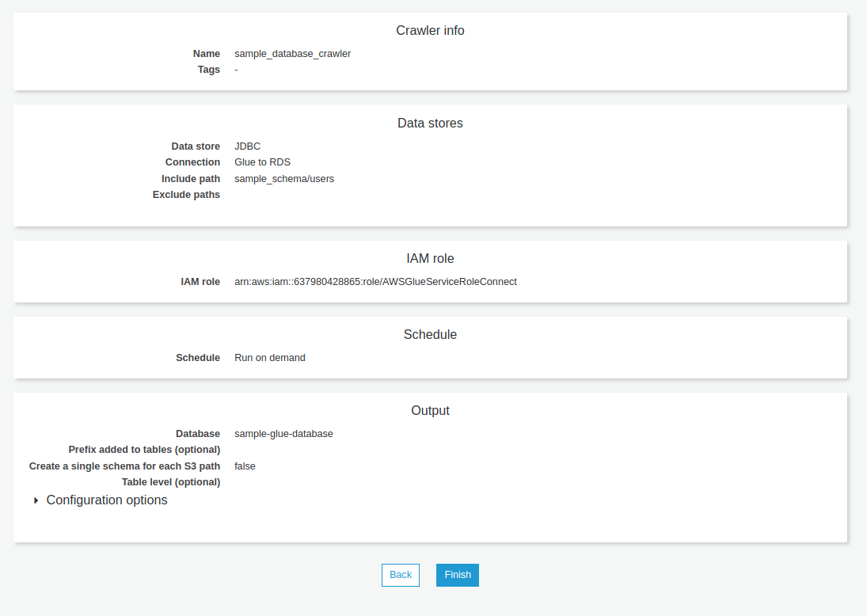Click the Crawler info section heading
This screenshot has height=616, width=867.
point(430,31)
